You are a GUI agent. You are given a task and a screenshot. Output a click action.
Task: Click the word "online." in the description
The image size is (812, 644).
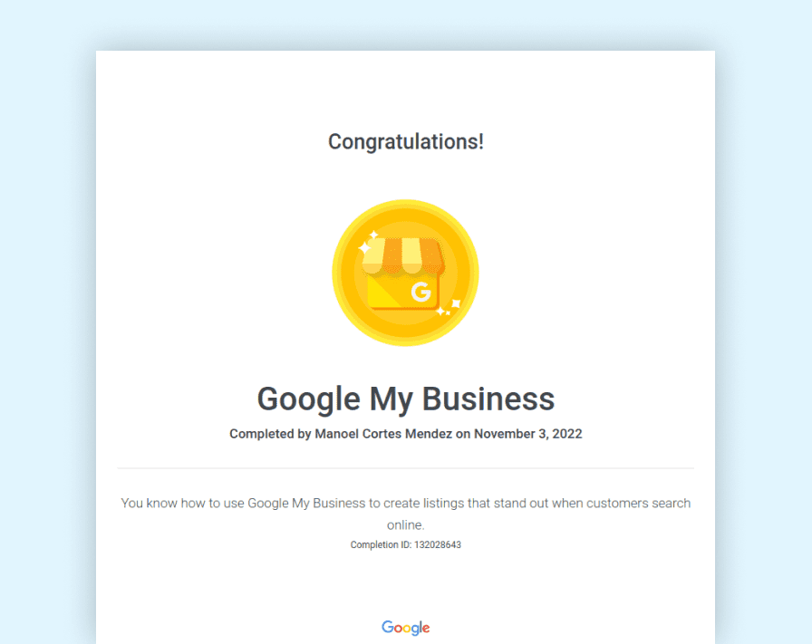(x=405, y=524)
